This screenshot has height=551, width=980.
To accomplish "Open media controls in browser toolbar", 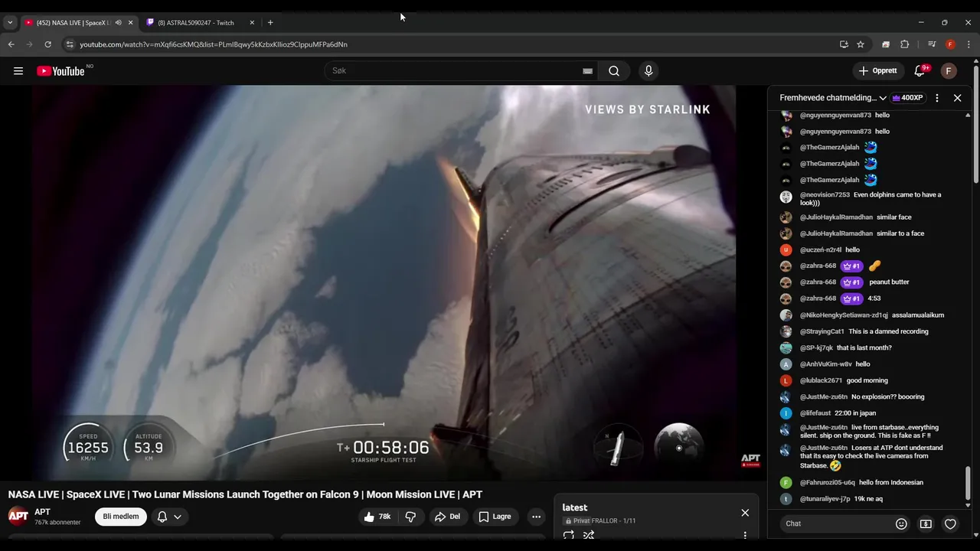I will pos(932,44).
